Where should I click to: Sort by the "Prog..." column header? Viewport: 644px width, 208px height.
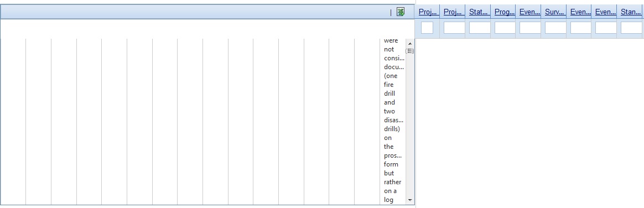point(505,12)
